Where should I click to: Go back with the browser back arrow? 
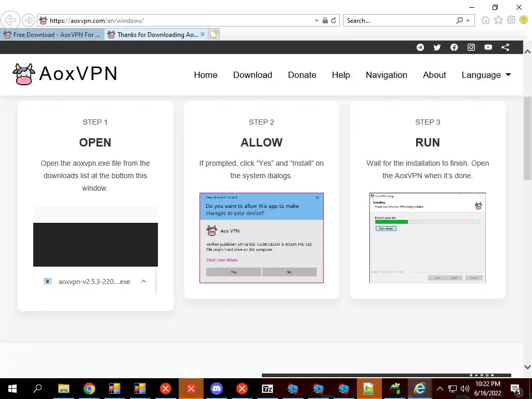point(10,20)
